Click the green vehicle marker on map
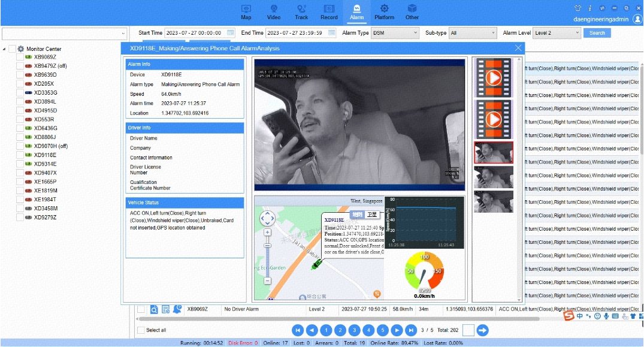The image size is (644, 347). click(316, 264)
